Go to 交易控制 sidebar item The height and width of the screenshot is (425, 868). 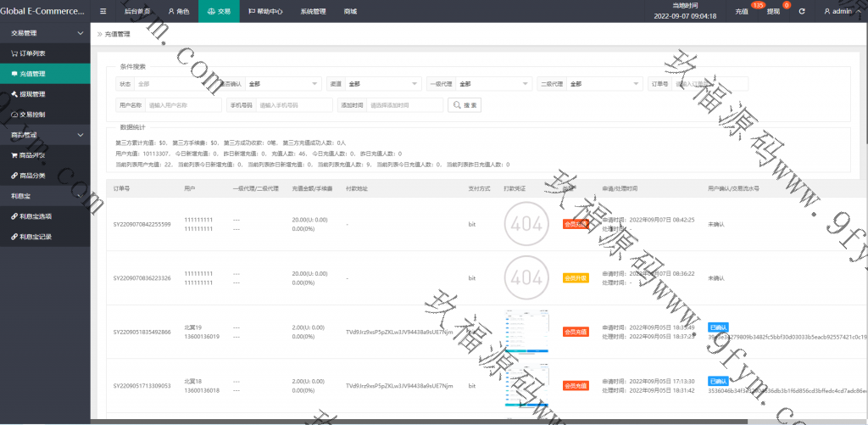coord(32,115)
